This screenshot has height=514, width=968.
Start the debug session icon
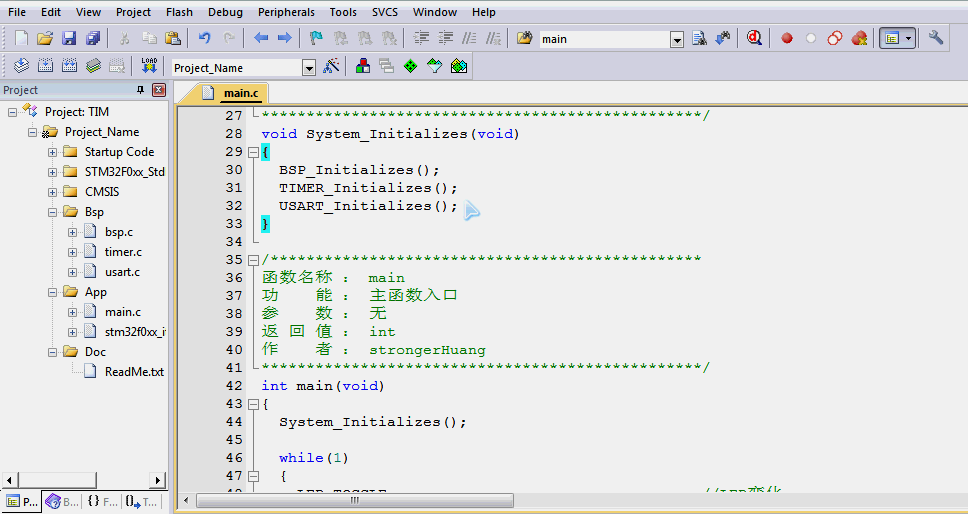pos(753,38)
